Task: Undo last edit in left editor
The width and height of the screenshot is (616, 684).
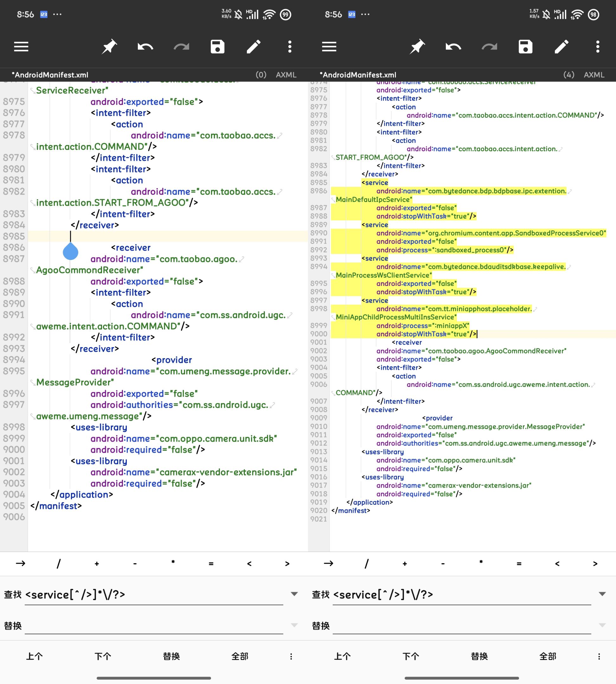Action: [x=145, y=47]
